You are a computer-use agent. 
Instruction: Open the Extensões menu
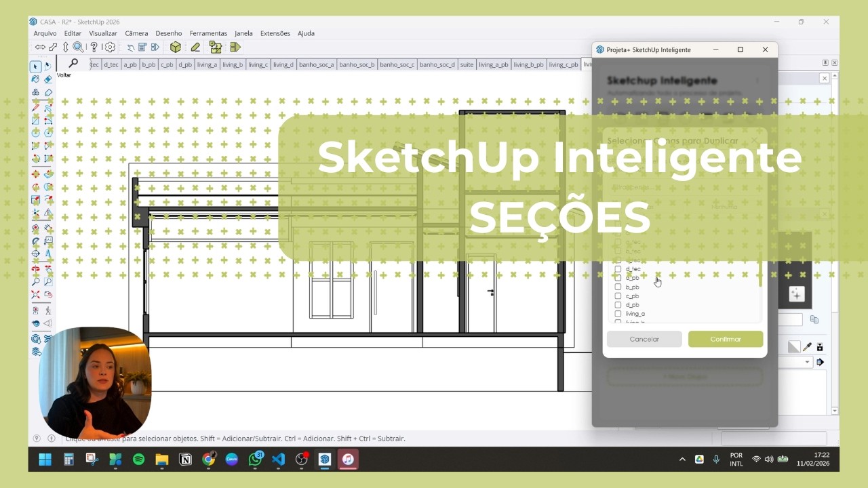[x=275, y=33]
